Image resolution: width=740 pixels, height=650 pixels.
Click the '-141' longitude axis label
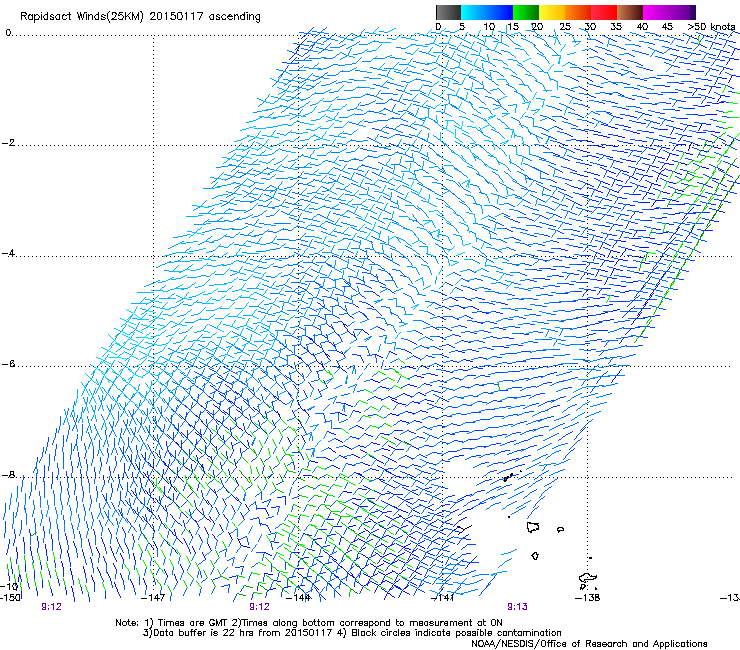(x=443, y=598)
